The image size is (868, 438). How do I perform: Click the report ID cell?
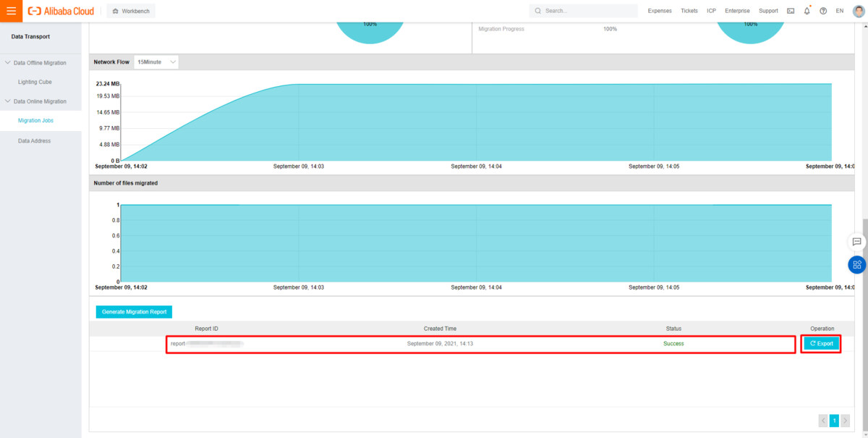pyautogui.click(x=207, y=344)
